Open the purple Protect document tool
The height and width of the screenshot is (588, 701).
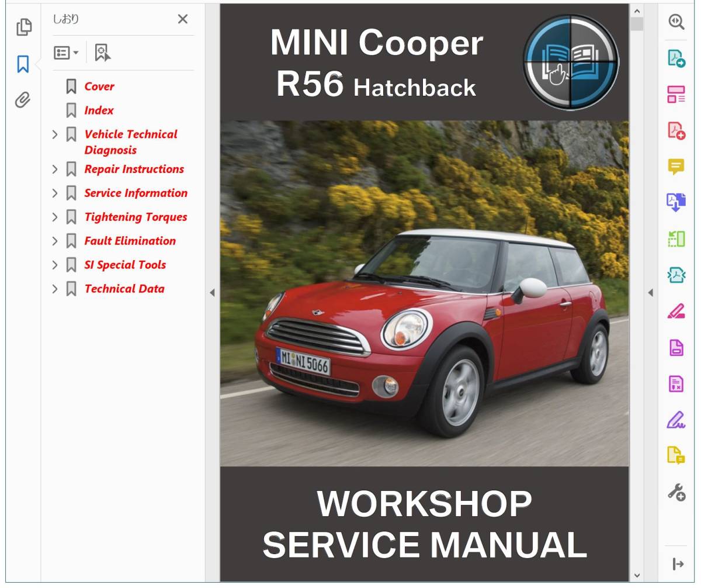pyautogui.click(x=676, y=347)
